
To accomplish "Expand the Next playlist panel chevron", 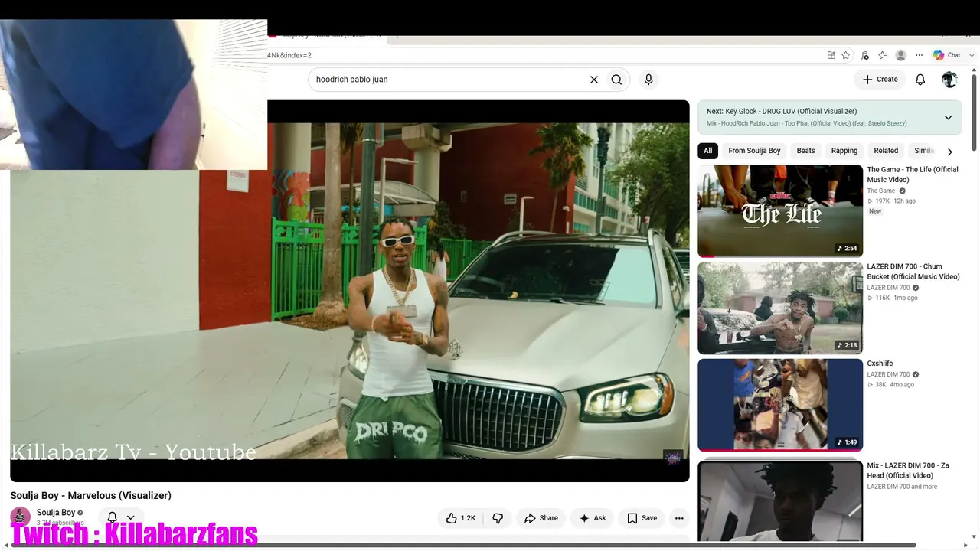I will coord(948,118).
